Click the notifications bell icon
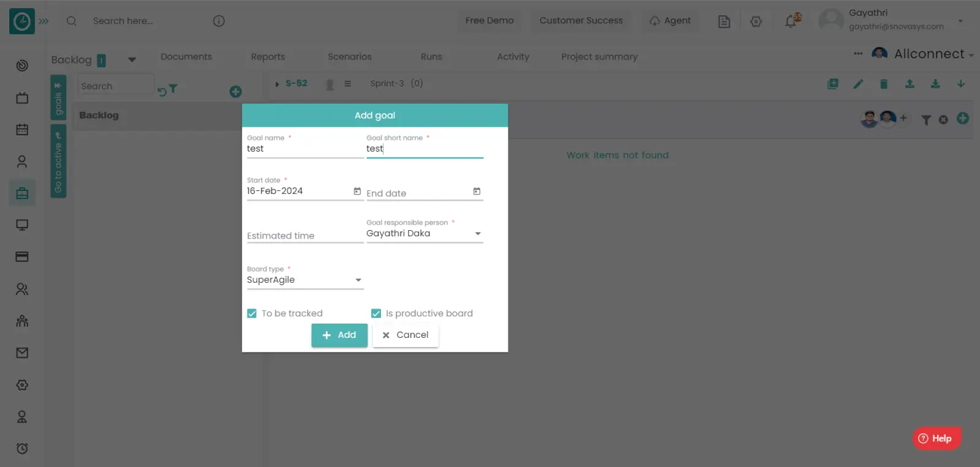This screenshot has width=980, height=467. (x=791, y=21)
